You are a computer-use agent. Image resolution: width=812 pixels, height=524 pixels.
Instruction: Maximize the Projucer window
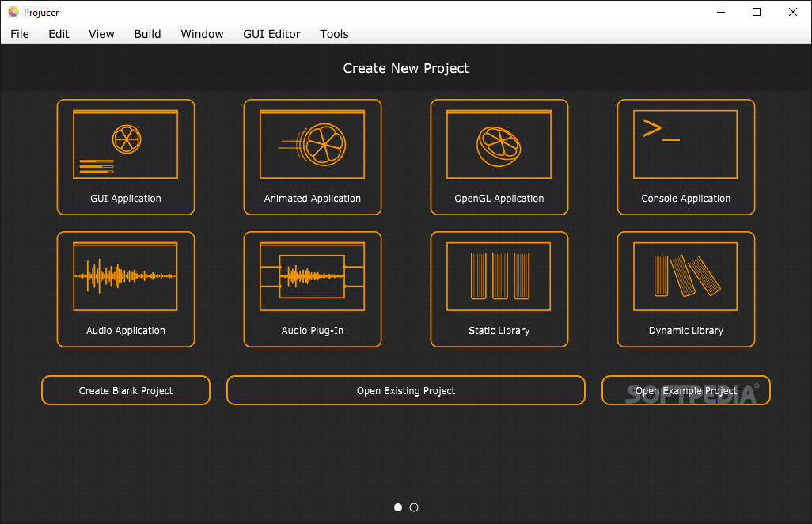pos(757,12)
